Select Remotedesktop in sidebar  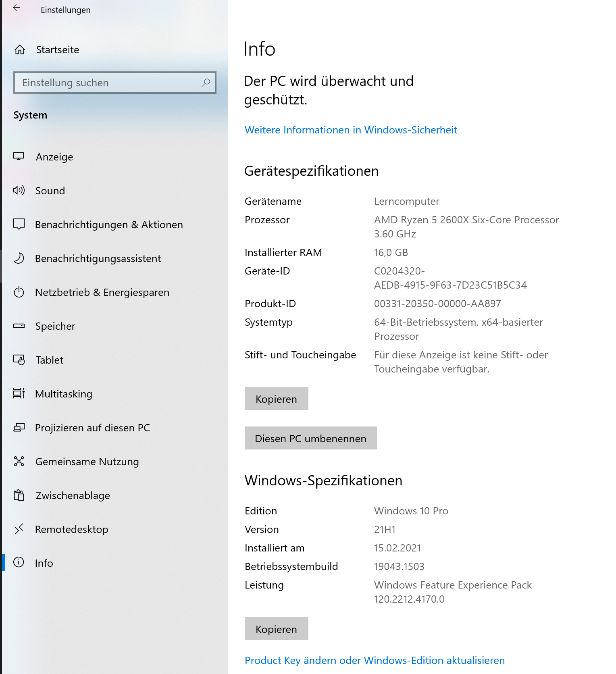pos(115,529)
